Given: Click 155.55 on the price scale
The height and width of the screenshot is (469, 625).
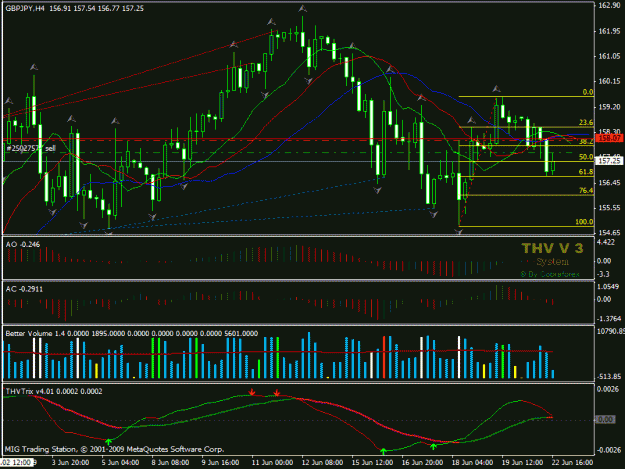Looking at the screenshot, I should pyautogui.click(x=609, y=208).
